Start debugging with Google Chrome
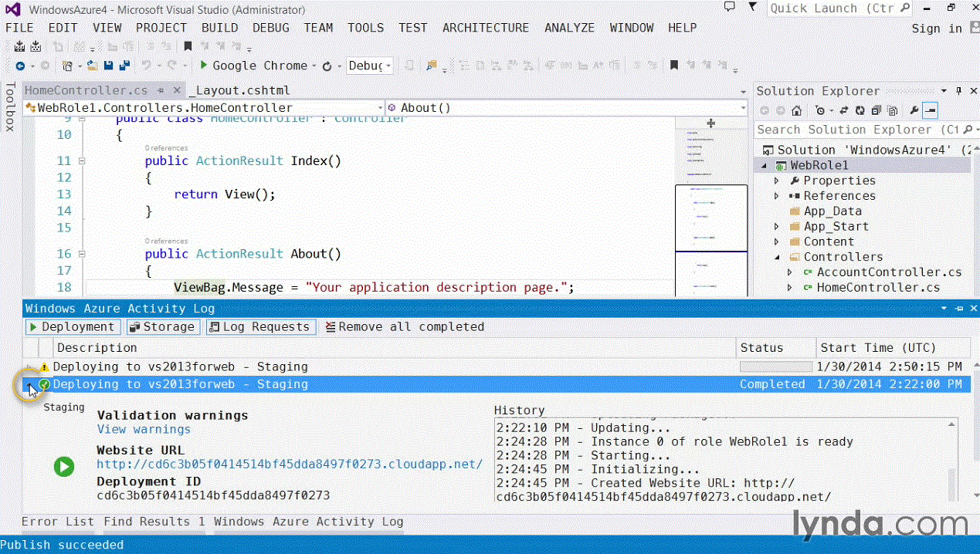980x554 pixels. pos(254,66)
